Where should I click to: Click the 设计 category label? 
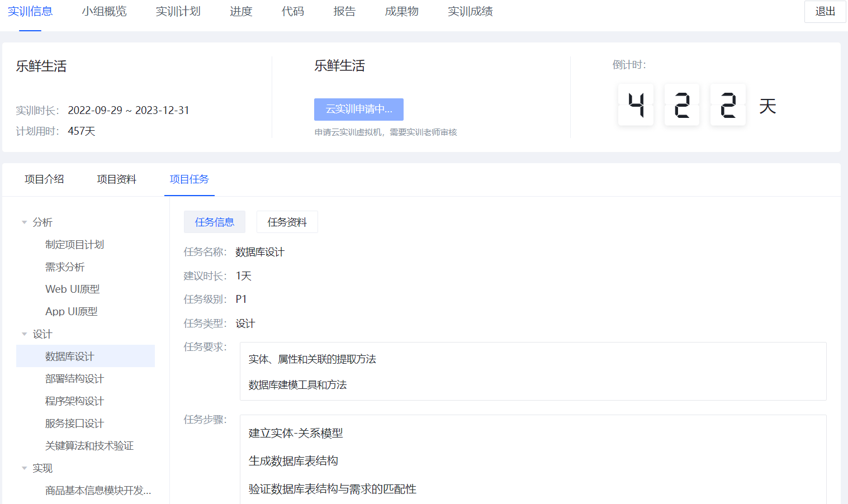click(42, 334)
